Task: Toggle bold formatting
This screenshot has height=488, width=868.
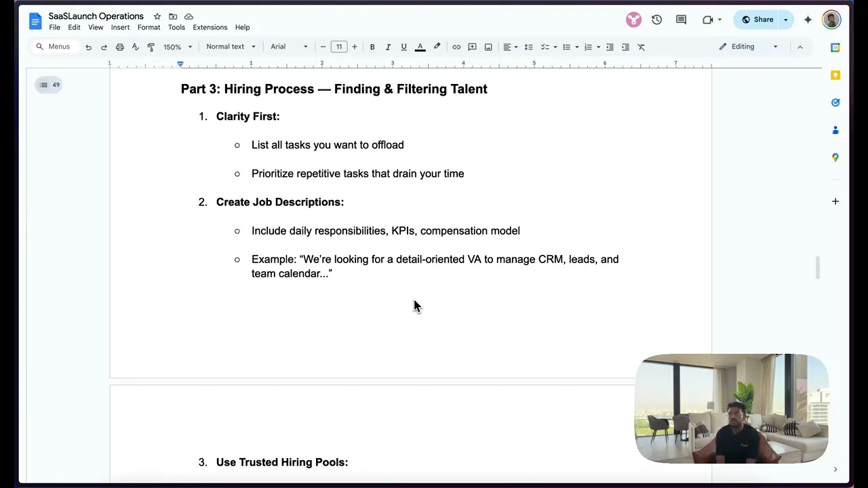Action: (372, 47)
